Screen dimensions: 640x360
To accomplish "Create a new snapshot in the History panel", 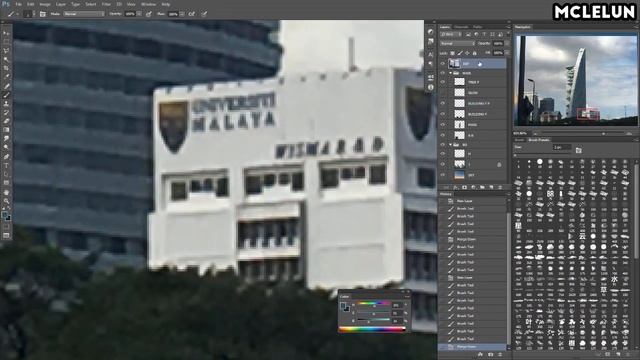I will [490, 354].
